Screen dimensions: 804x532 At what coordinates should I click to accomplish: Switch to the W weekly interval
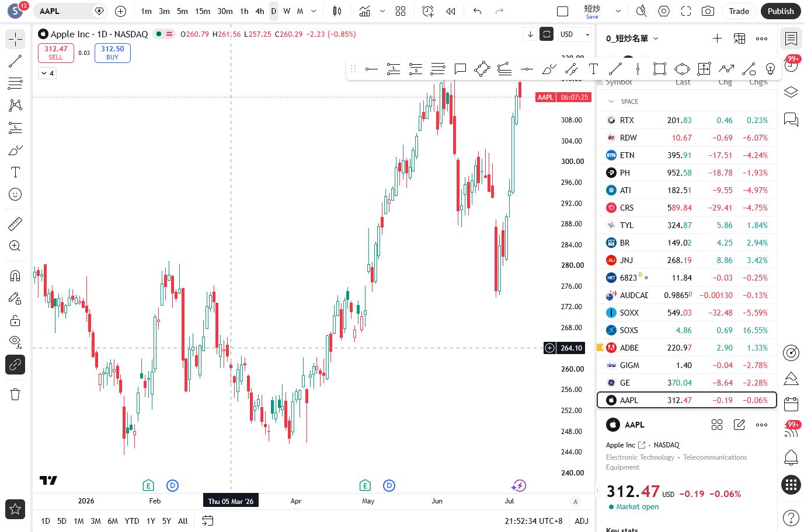(287, 11)
